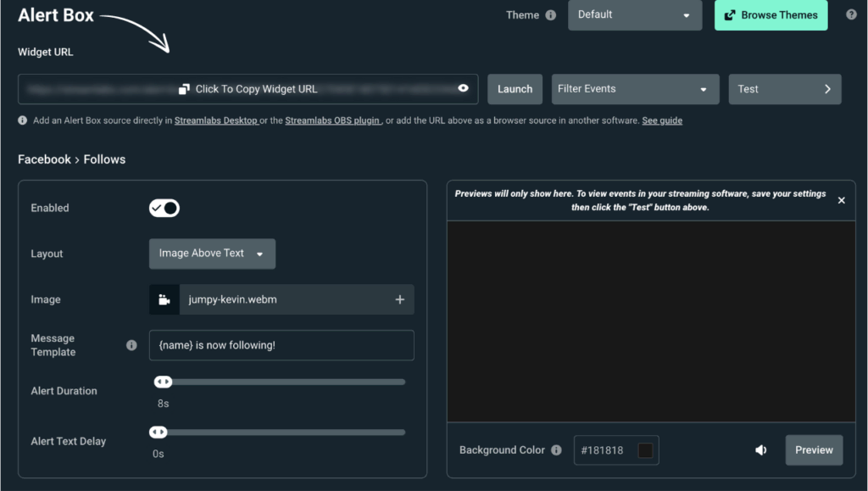The image size is (868, 491).
Task: Mute preview with the speaker icon
Action: point(761,450)
